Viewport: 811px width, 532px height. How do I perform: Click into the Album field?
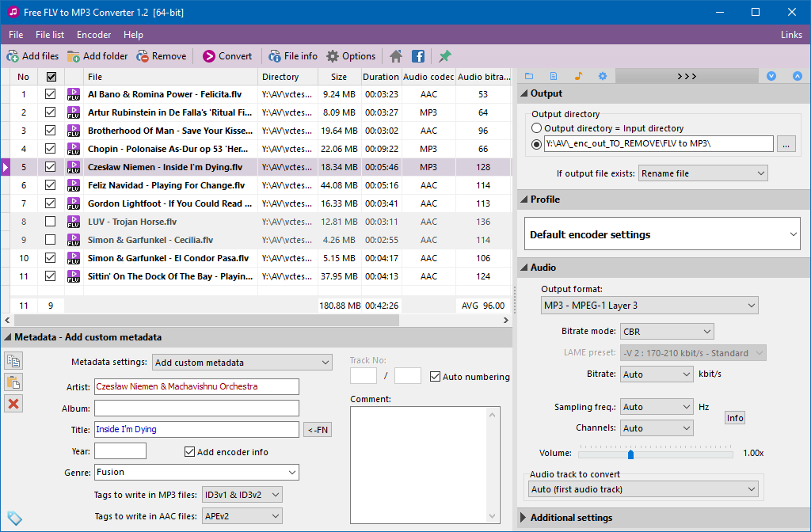196,408
